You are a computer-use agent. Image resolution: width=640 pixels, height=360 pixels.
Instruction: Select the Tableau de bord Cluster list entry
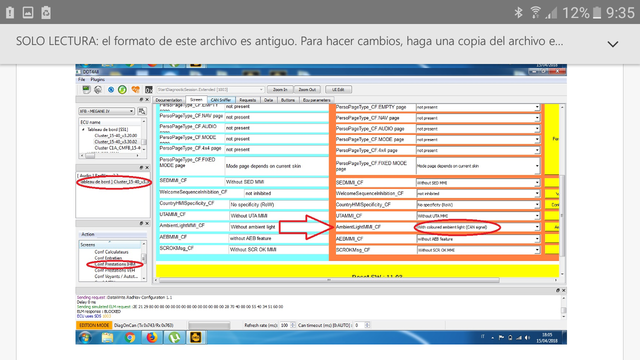click(113, 182)
